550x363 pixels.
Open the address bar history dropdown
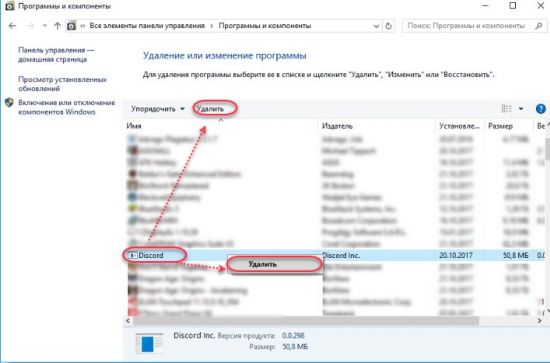(376, 26)
